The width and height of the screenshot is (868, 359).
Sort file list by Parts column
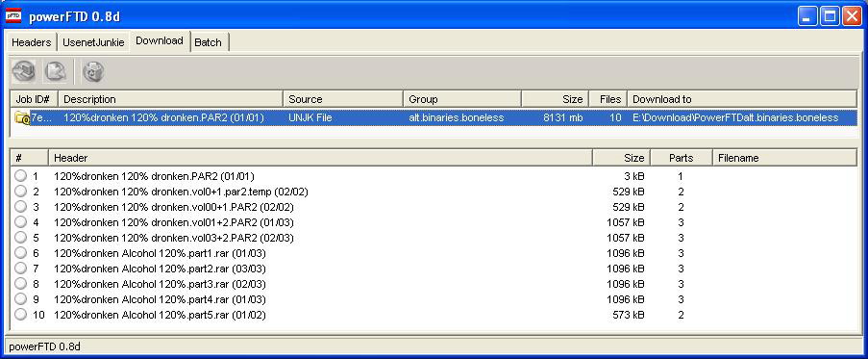(x=681, y=158)
